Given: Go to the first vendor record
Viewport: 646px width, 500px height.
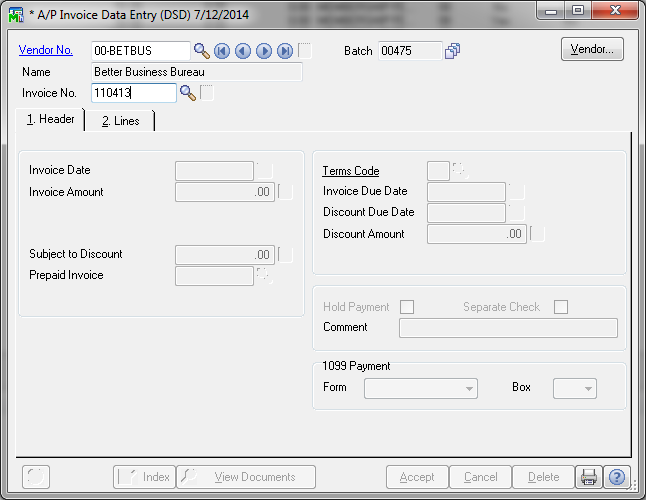Looking at the screenshot, I should (222, 51).
